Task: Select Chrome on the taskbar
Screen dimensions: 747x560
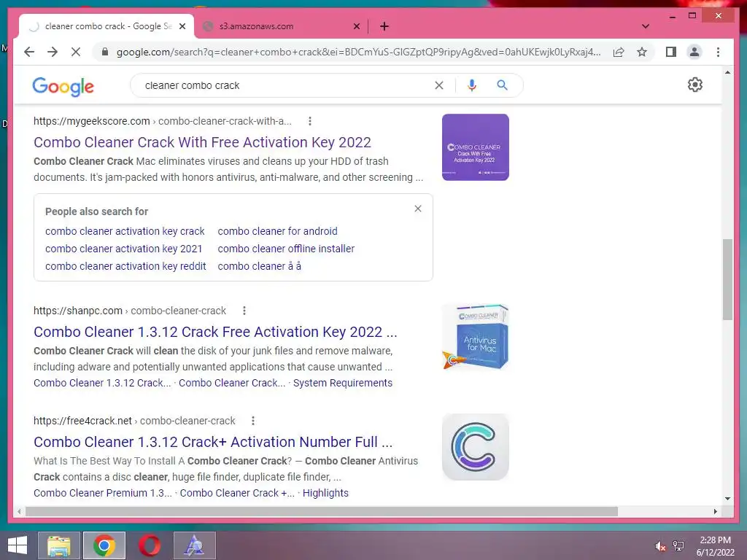Action: pos(104,545)
